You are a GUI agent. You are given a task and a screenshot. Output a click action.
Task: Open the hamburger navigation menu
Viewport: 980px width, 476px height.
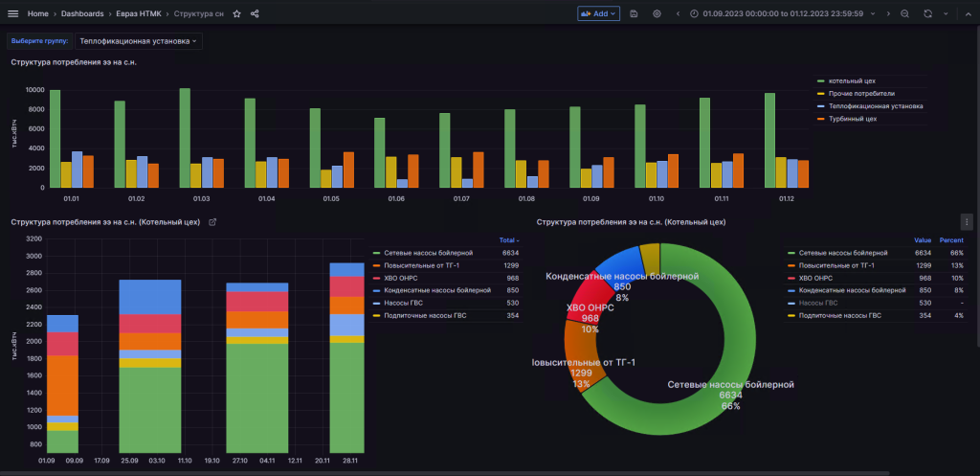pyautogui.click(x=13, y=14)
